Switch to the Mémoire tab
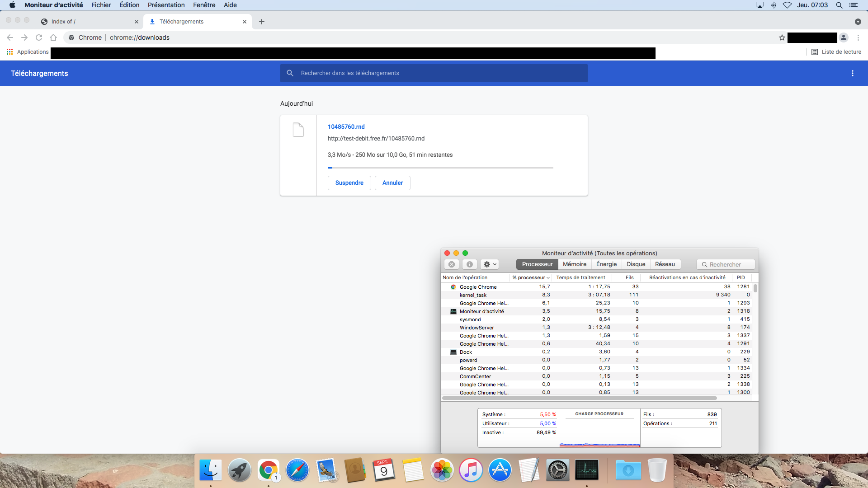Screen dimensions: 868x488 tap(574, 264)
